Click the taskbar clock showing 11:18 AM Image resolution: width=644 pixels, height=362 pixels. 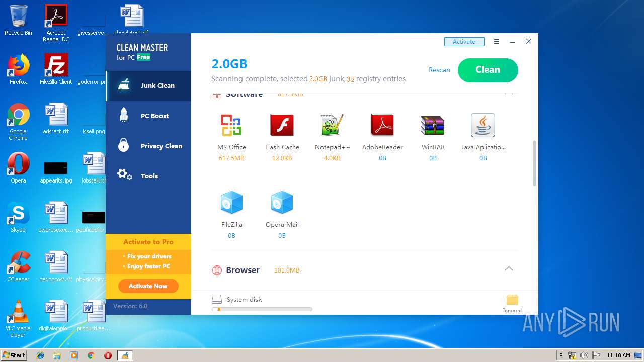click(618, 355)
